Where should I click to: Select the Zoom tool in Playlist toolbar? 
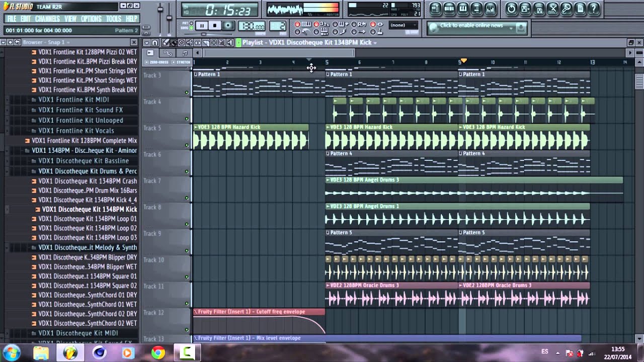[x=222, y=43]
